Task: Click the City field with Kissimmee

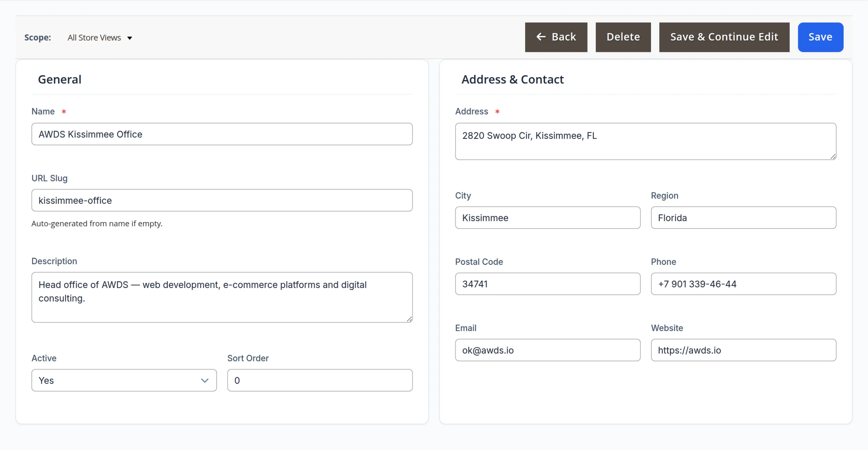Action: click(x=548, y=218)
